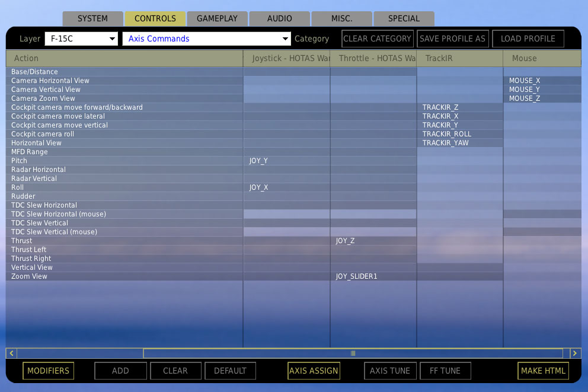This screenshot has width=588, height=392.
Task: Open the MISC. tab
Action: coord(341,19)
